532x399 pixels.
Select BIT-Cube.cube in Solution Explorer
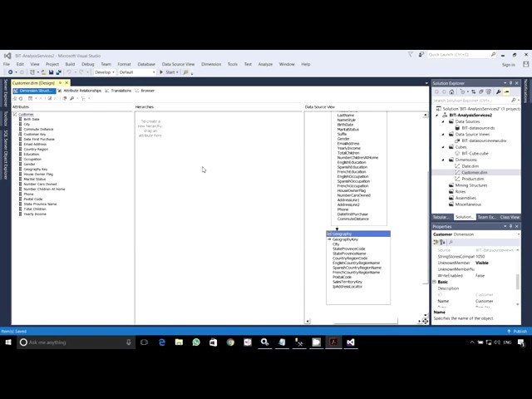[475, 153]
